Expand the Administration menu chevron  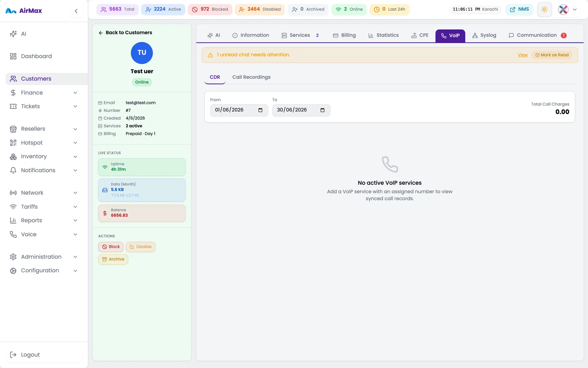[75, 257]
